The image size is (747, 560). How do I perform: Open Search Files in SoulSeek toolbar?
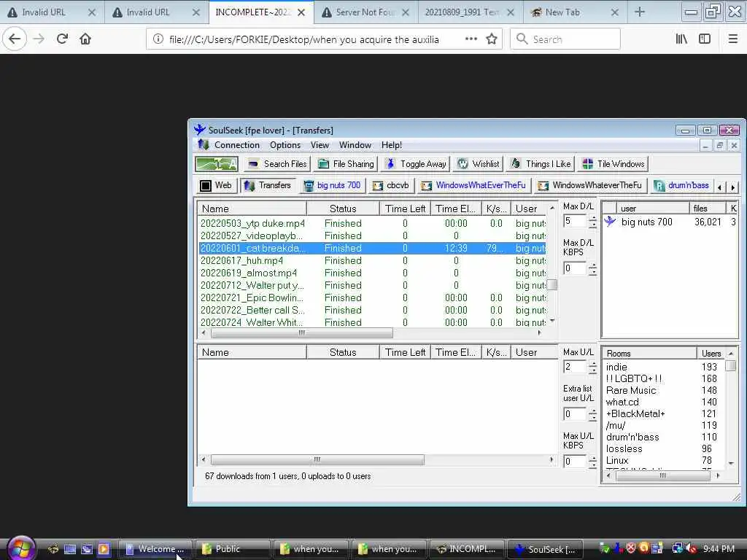click(277, 164)
